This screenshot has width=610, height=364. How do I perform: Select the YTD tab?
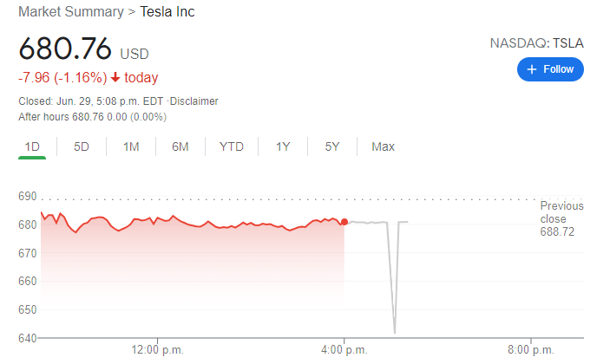coord(232,146)
